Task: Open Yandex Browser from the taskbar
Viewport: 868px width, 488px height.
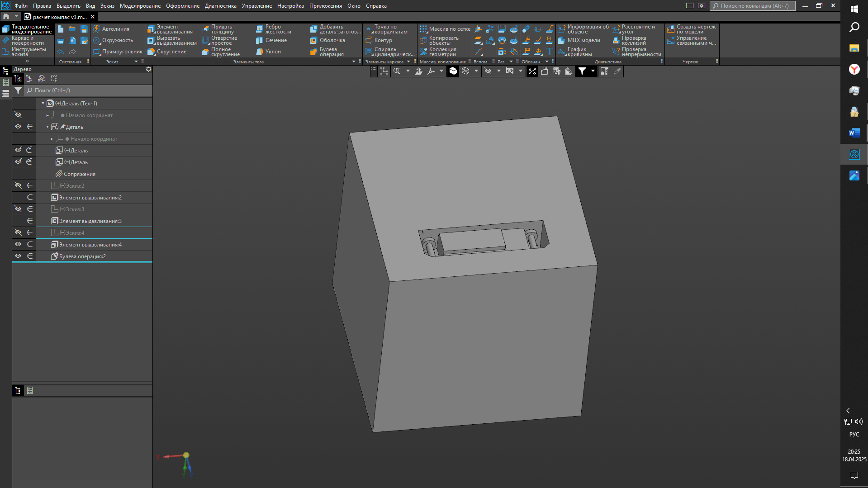Action: (854, 69)
